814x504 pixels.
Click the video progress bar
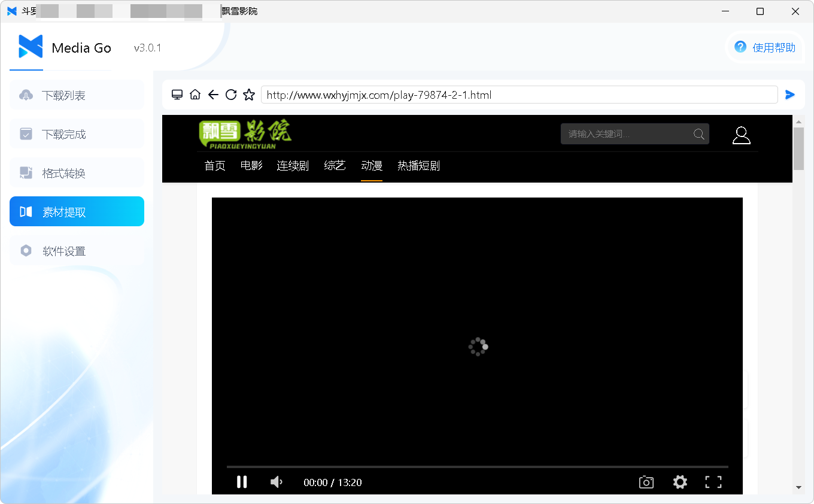[477, 466]
